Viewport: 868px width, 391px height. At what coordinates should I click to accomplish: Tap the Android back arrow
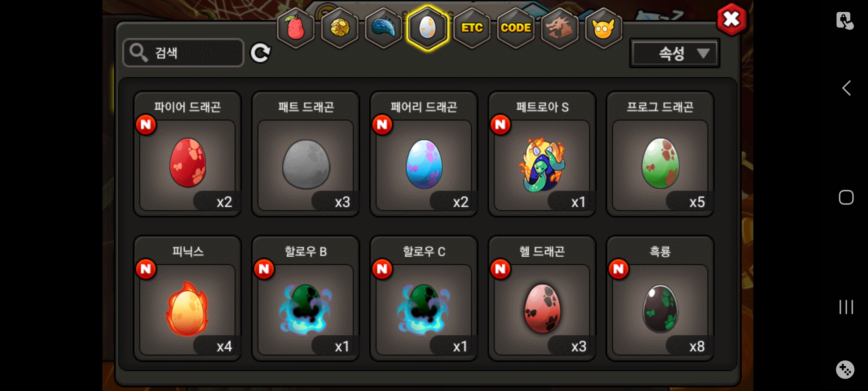pos(846,88)
